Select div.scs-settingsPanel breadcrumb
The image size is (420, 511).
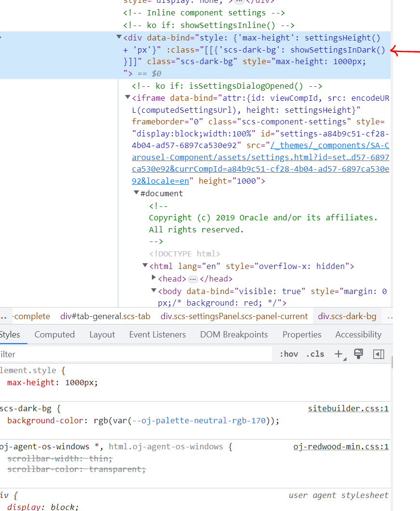click(234, 316)
